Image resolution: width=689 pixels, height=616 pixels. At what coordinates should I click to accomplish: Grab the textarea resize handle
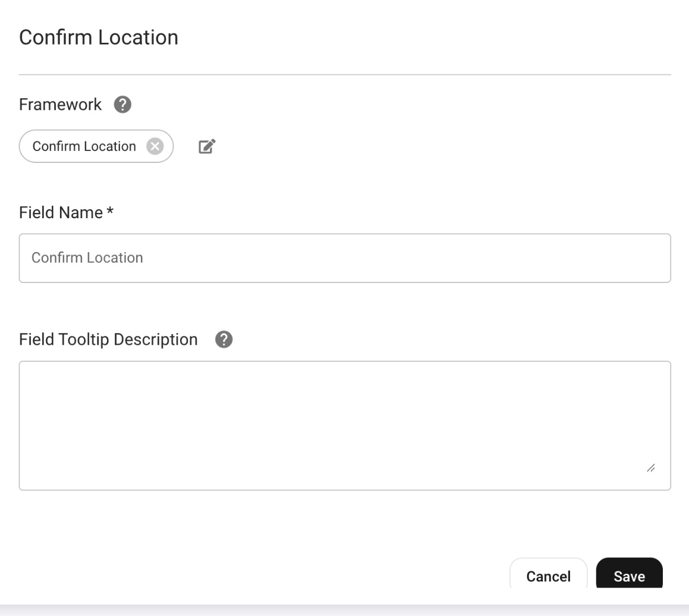pos(651,468)
